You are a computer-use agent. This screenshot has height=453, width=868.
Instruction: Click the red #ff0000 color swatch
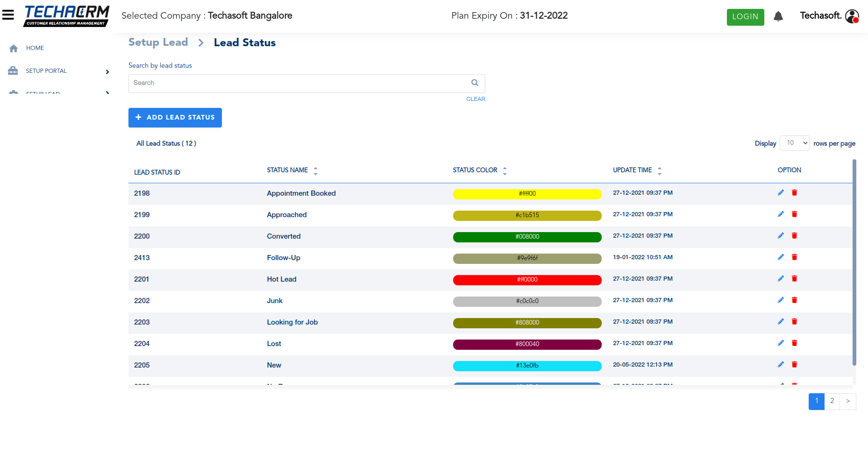click(x=527, y=280)
